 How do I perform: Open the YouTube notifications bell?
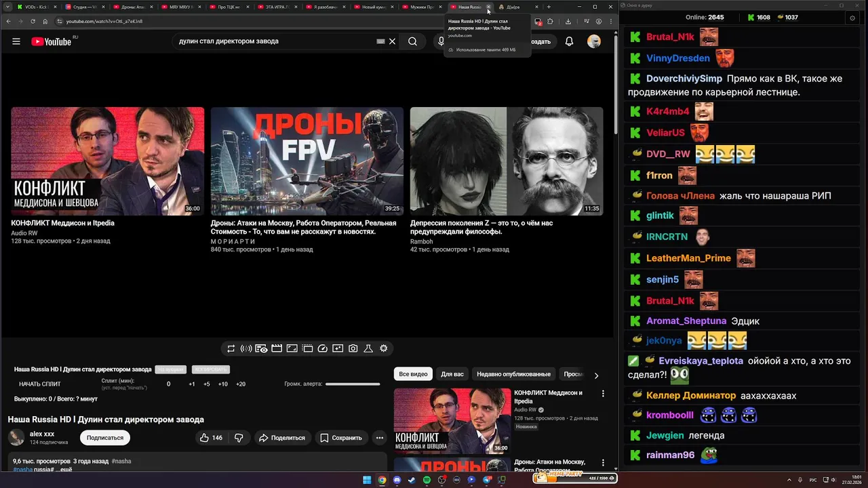(x=569, y=41)
